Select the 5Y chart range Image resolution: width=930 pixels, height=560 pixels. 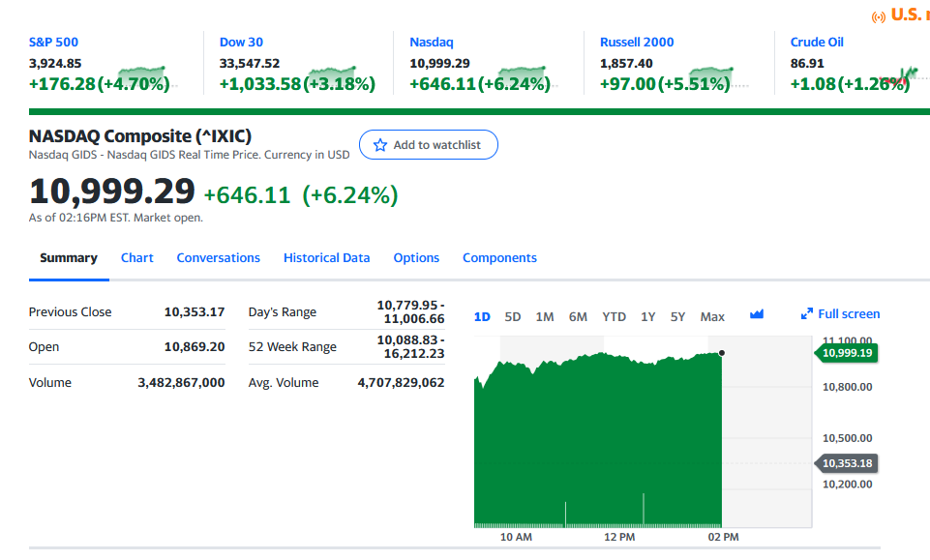tap(678, 317)
